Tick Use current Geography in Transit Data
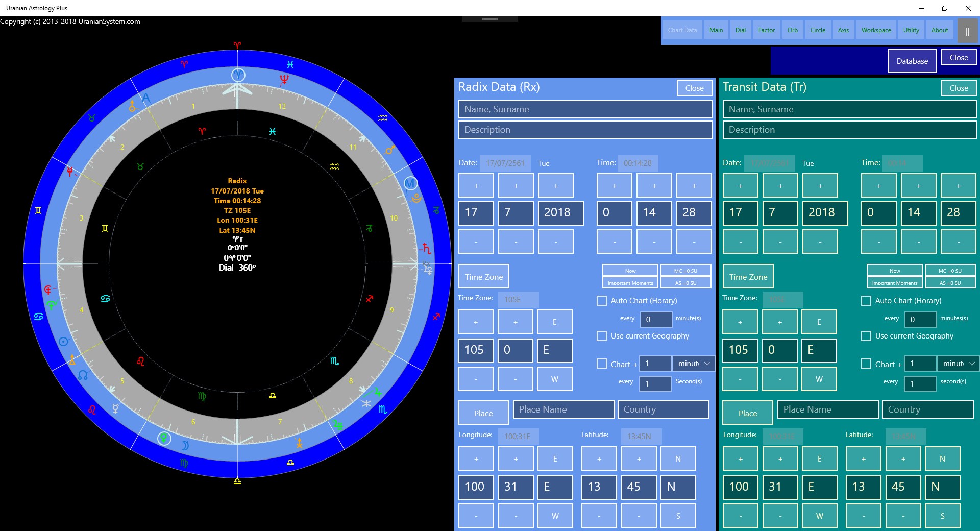The image size is (980, 531). 866,336
